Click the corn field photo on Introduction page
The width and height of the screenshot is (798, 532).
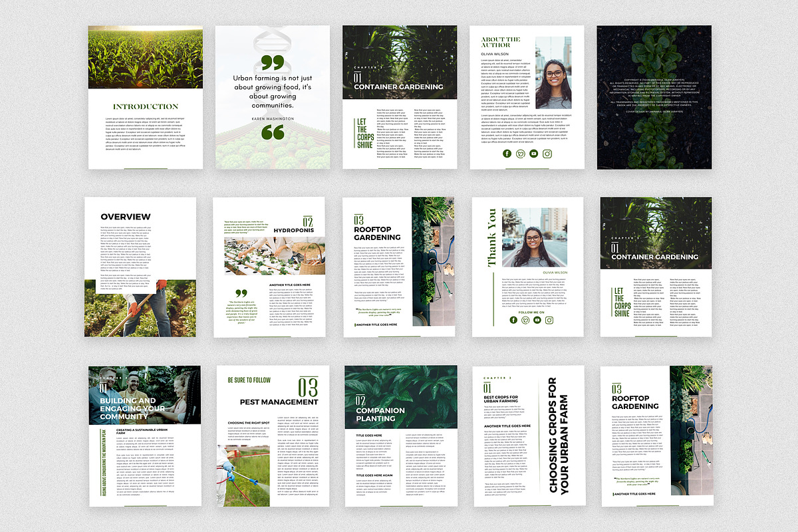click(x=146, y=57)
